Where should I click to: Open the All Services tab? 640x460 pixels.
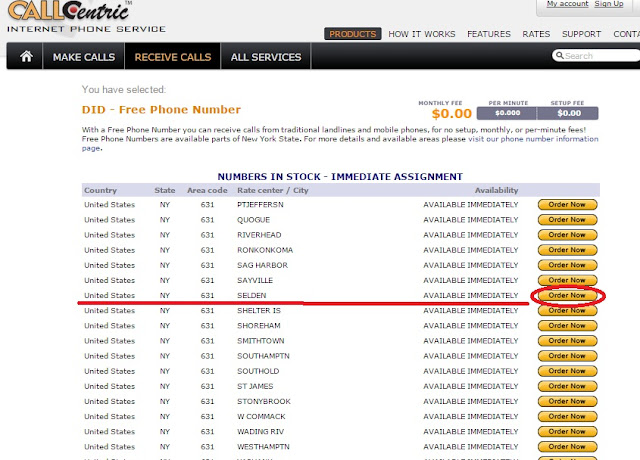pos(266,57)
